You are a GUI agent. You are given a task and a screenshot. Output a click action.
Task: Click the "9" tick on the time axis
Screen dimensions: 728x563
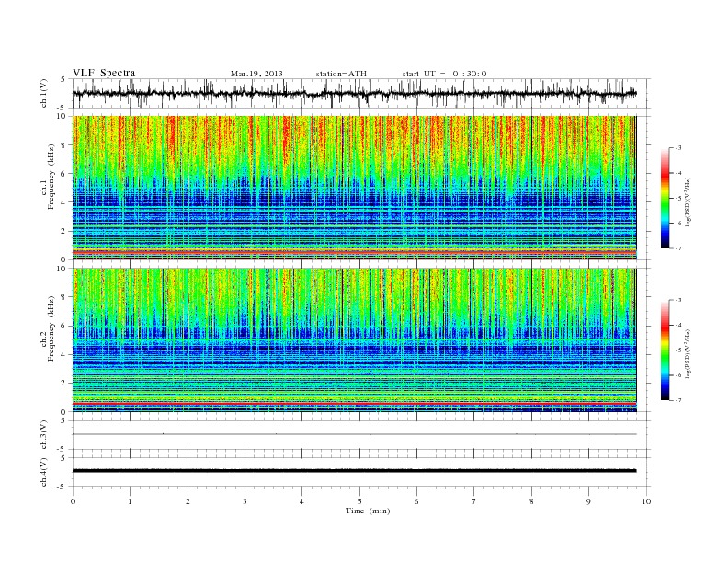pyautogui.click(x=588, y=501)
